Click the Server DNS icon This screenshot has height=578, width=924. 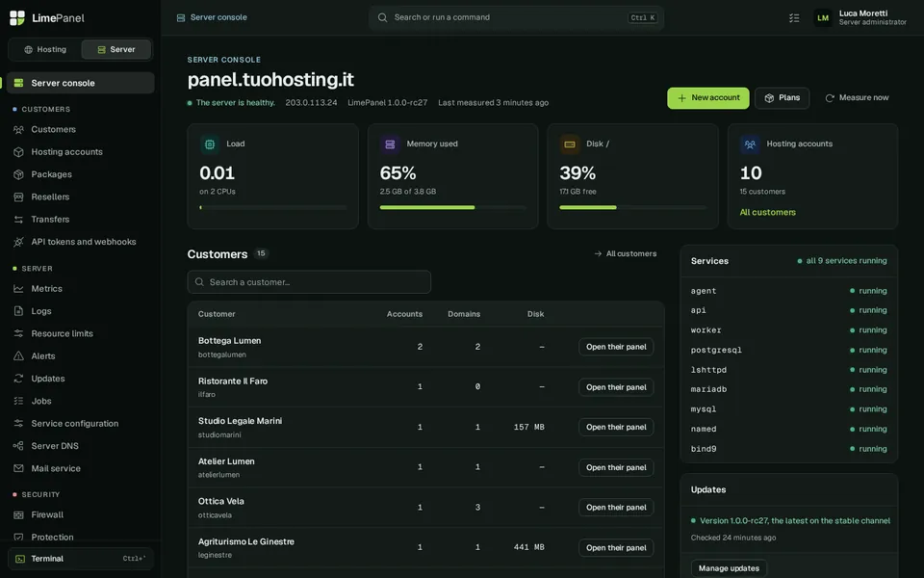click(19, 446)
